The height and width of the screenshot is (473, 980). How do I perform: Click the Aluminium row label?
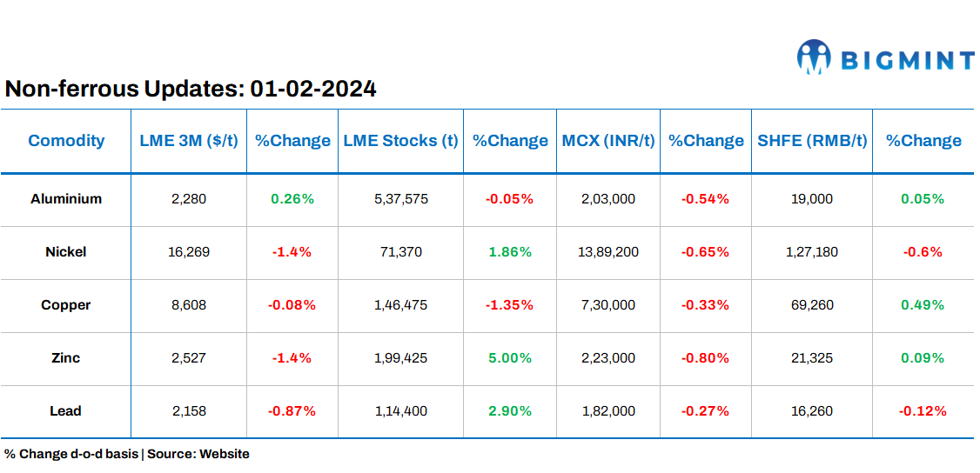pos(66,199)
